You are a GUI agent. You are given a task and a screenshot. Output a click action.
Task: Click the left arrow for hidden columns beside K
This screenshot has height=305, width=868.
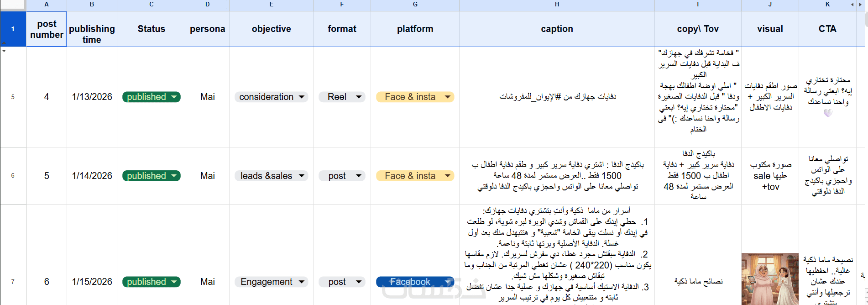tap(852, 5)
